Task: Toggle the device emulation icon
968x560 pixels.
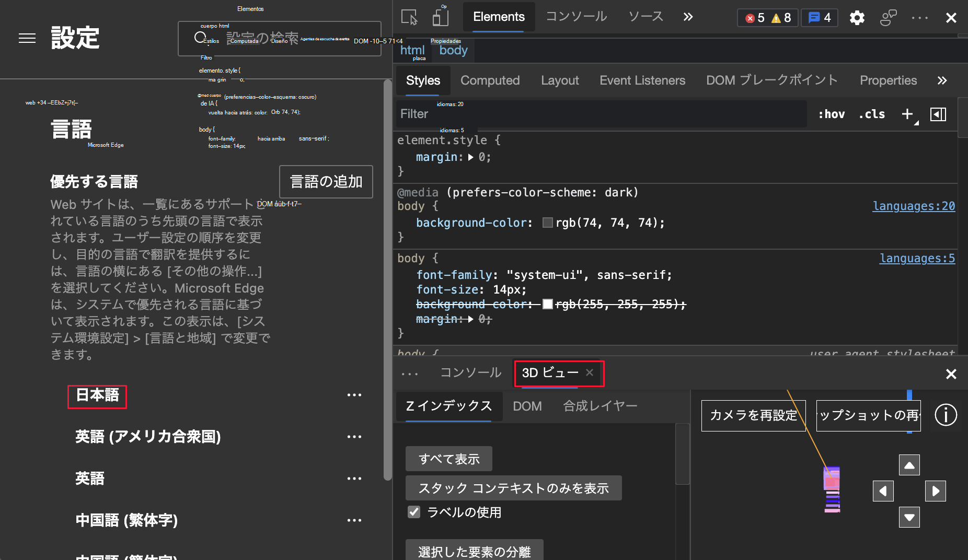Action: coord(440,17)
